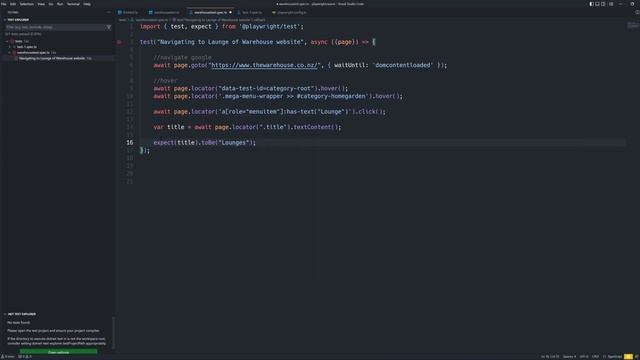Toggle the bottom panel layout icon
Image resolution: width=640 pixels, height=360 pixels.
click(x=597, y=4)
